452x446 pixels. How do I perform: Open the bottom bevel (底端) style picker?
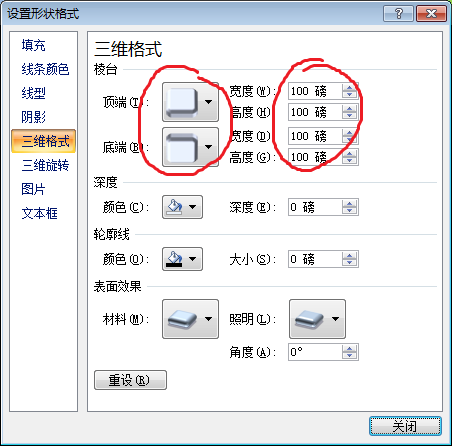pyautogui.click(x=190, y=147)
